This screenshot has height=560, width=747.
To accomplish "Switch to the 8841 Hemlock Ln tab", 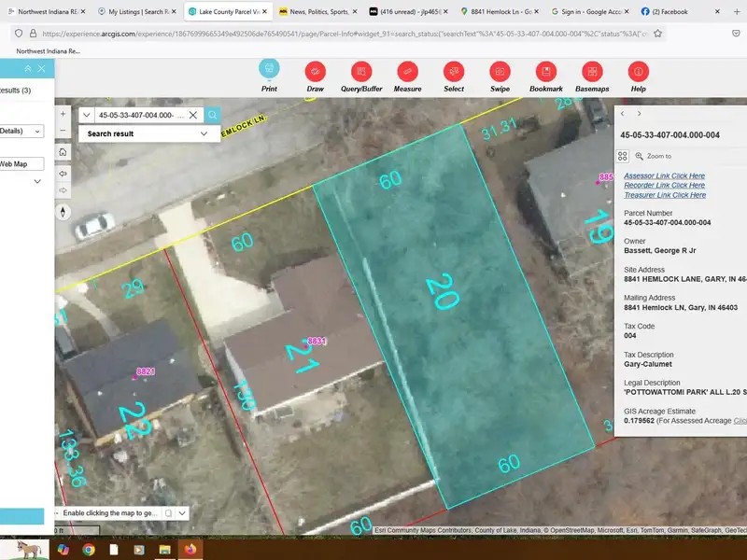I will [501, 12].
